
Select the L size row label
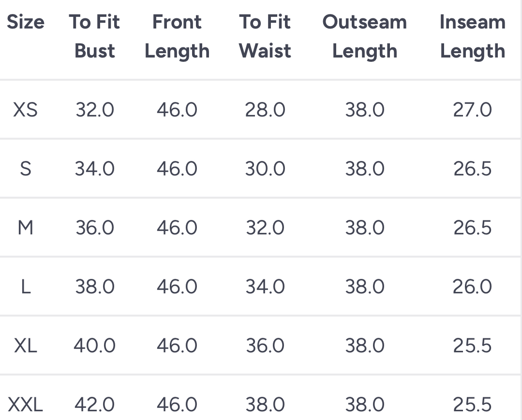26,287
